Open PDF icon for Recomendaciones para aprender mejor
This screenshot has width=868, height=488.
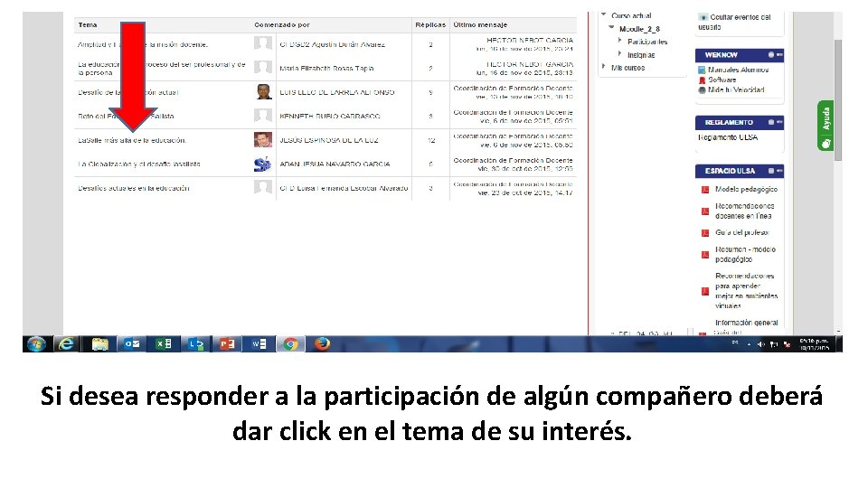coord(705,291)
